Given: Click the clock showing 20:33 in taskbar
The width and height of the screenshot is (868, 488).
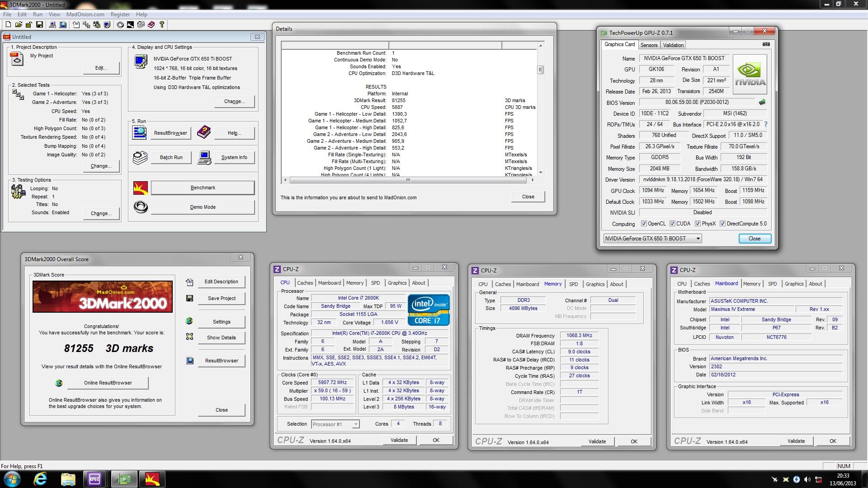Looking at the screenshot, I should click(x=843, y=475).
